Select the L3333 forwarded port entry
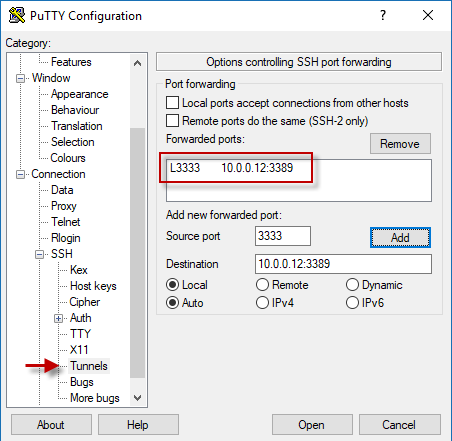 click(x=232, y=168)
